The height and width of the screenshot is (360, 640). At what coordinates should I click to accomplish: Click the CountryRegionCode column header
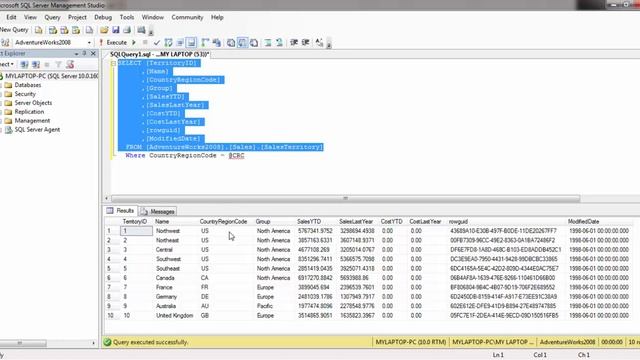(223, 221)
